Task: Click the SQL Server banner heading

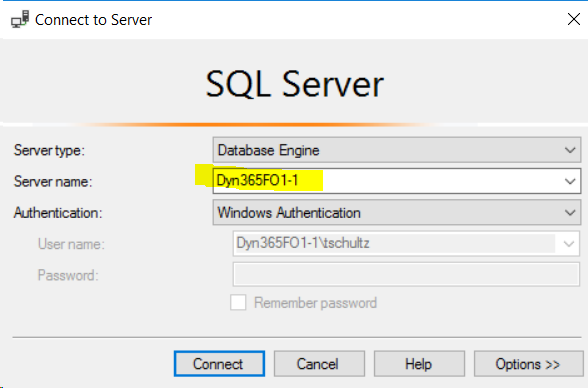Action: (294, 84)
